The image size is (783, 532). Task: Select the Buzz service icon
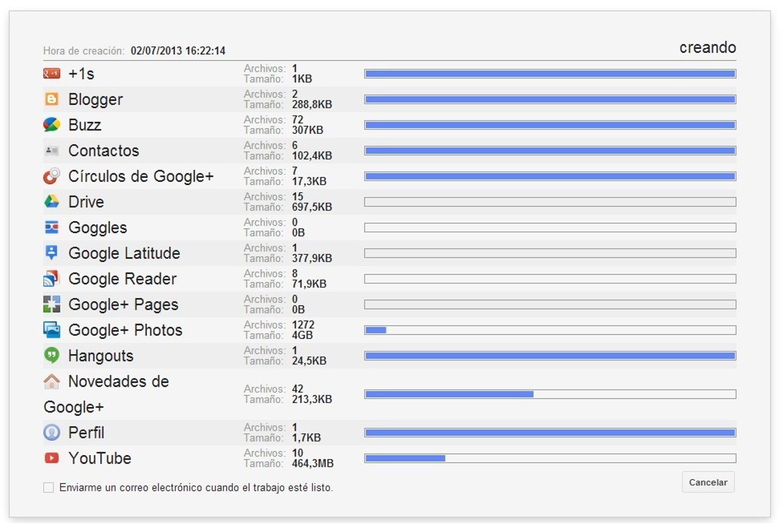[52, 125]
